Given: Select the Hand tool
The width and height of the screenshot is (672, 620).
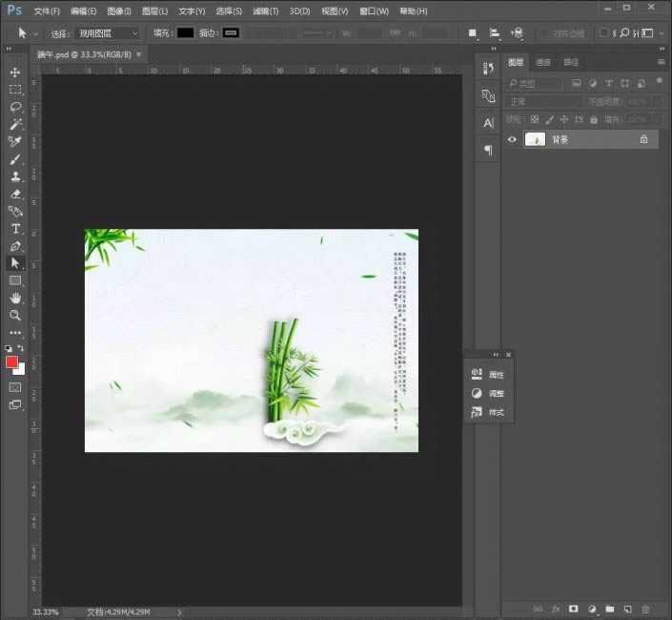Looking at the screenshot, I should tap(15, 298).
